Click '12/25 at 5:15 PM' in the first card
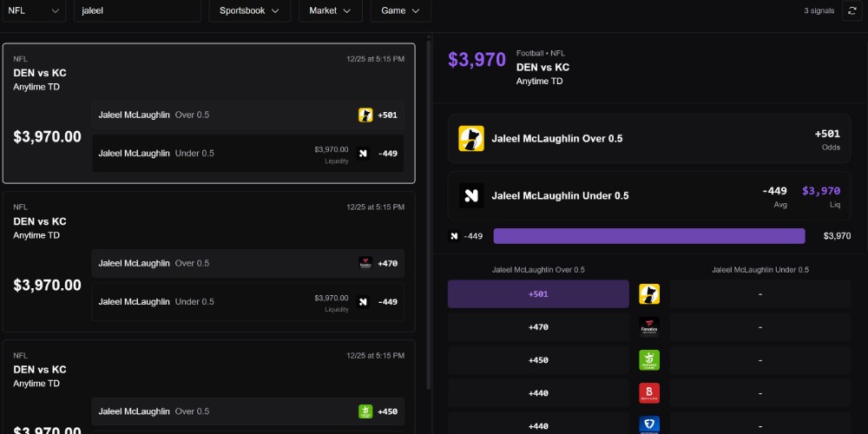Screen dimensions: 868x434 [375, 59]
